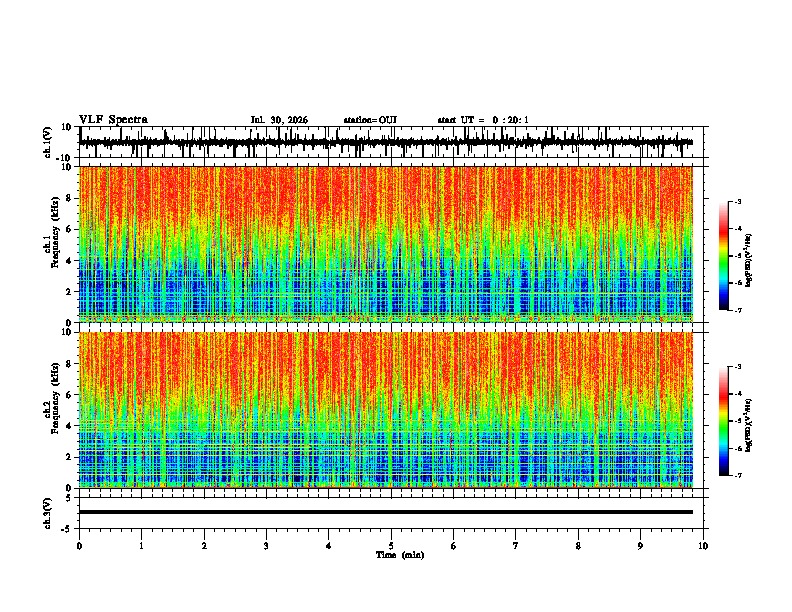
Task: Click time axis tick label "6"
Action: tap(454, 546)
